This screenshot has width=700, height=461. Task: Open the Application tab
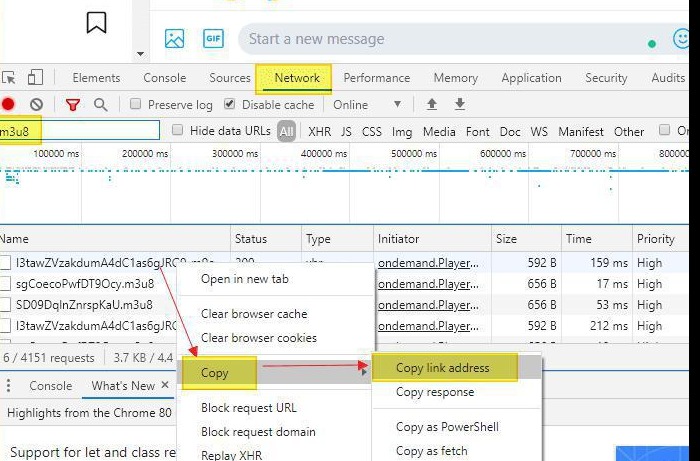[531, 78]
